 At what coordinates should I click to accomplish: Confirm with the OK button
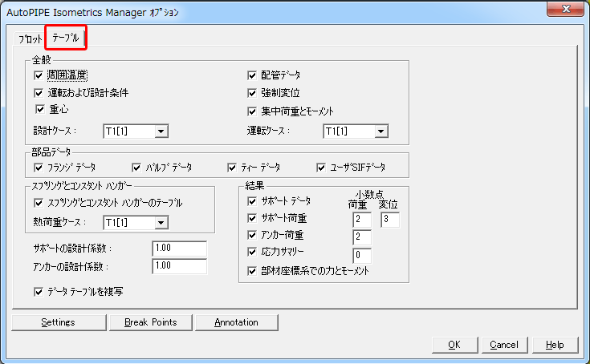(x=454, y=345)
